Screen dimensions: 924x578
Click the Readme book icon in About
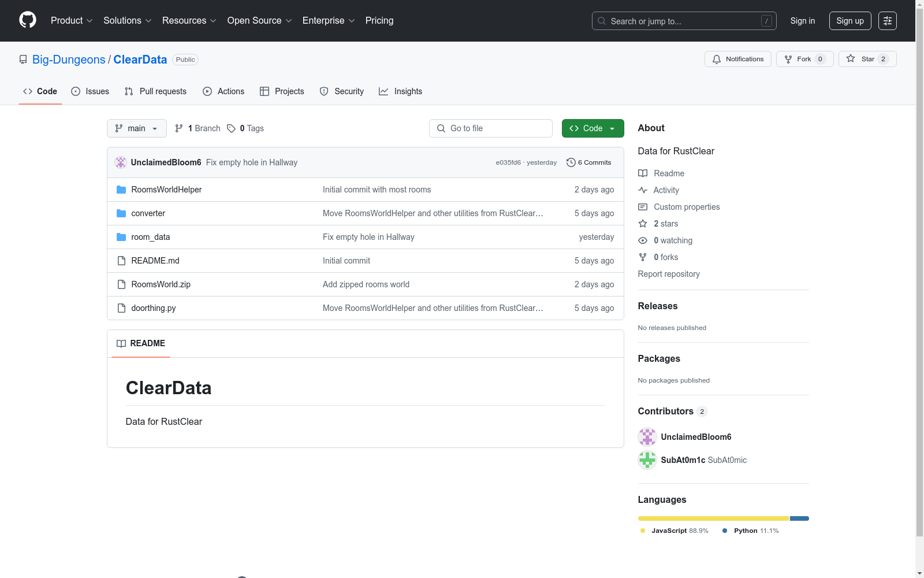point(643,173)
